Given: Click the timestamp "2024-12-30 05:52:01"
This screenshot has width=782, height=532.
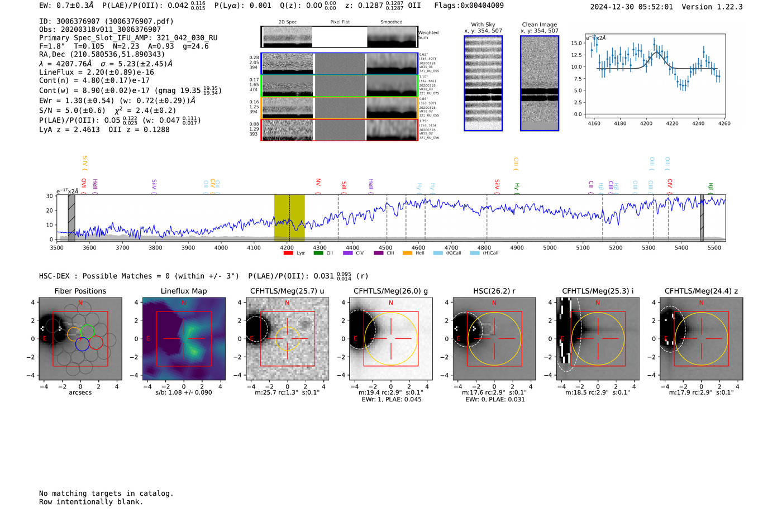Looking at the screenshot, I should click(632, 7).
